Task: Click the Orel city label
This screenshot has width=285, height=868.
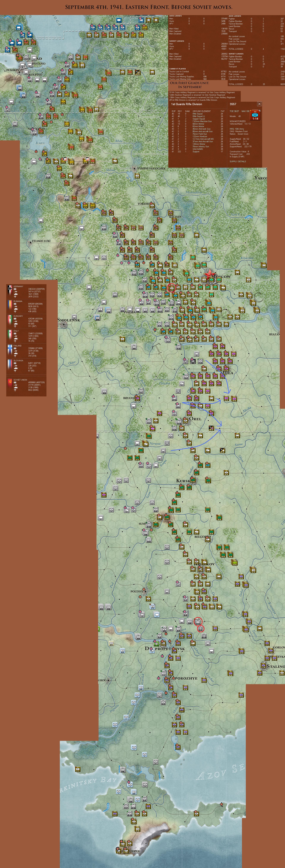Action: 195,419
